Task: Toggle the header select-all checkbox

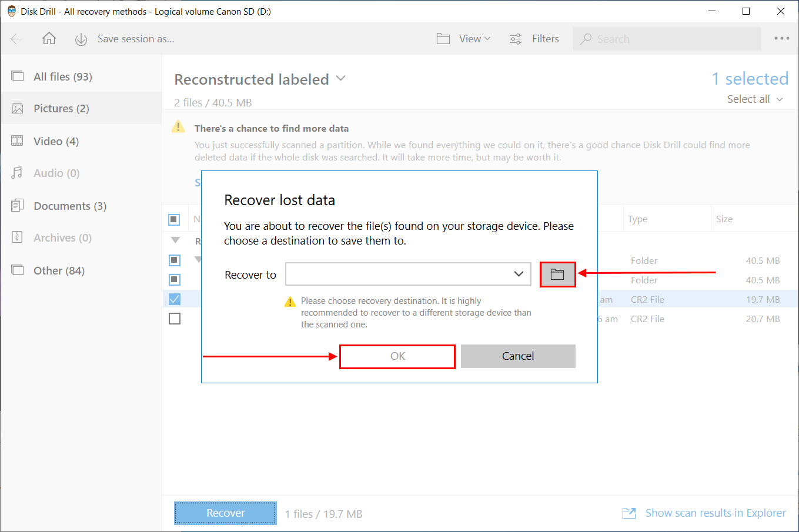Action: coord(174,219)
